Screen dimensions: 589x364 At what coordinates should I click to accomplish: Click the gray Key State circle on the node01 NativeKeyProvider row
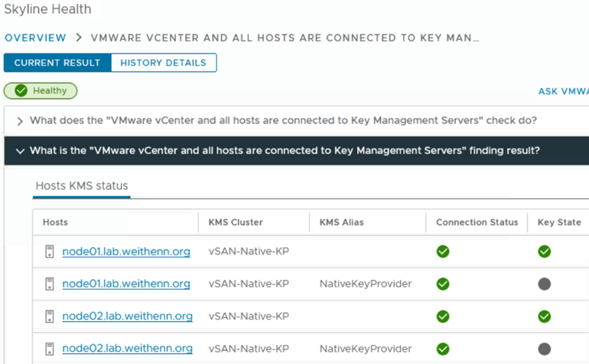(x=545, y=284)
